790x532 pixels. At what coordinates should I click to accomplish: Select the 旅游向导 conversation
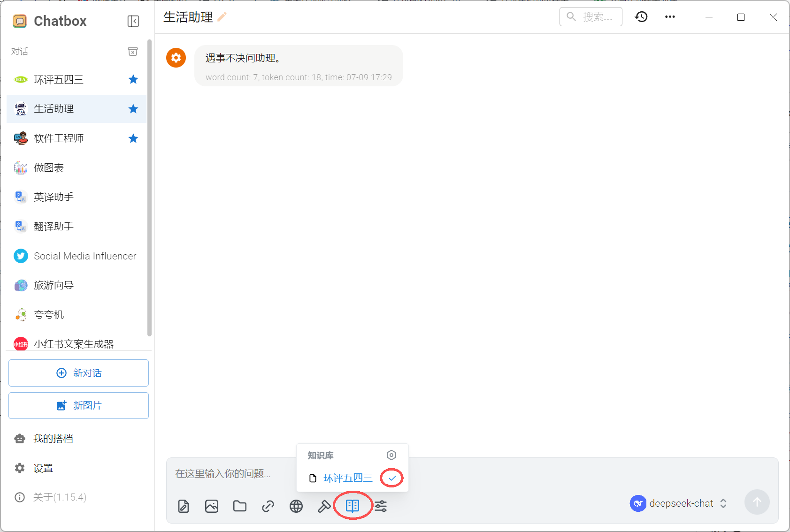[54, 285]
